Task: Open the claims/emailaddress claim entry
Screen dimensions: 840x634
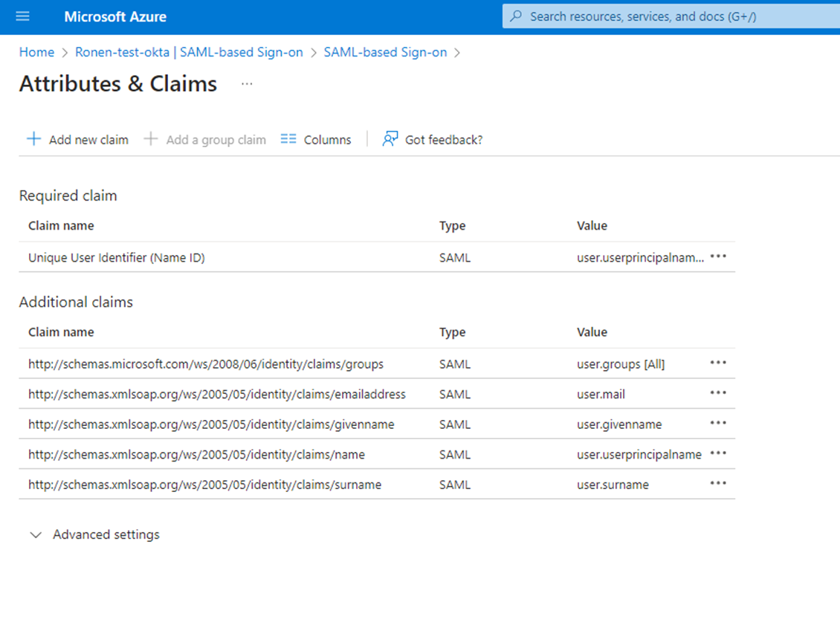Action: (x=217, y=395)
